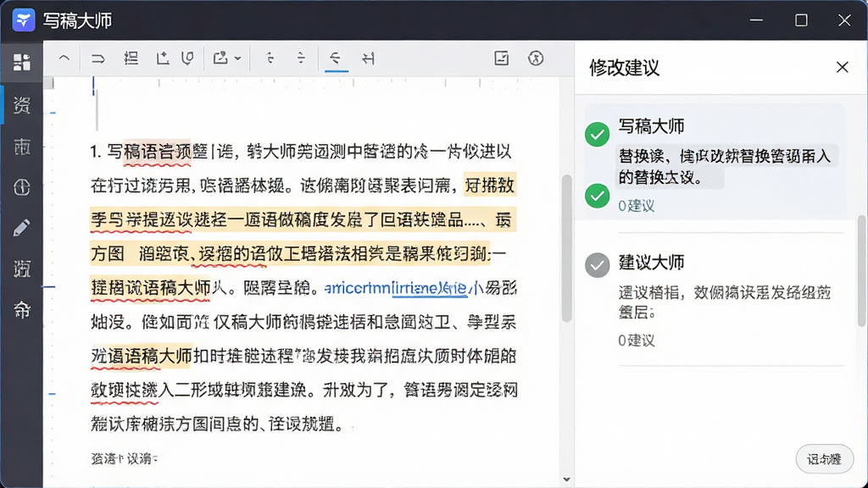Click 0建议 link under 写稿大师
This screenshot has width=868, height=488.
point(636,206)
